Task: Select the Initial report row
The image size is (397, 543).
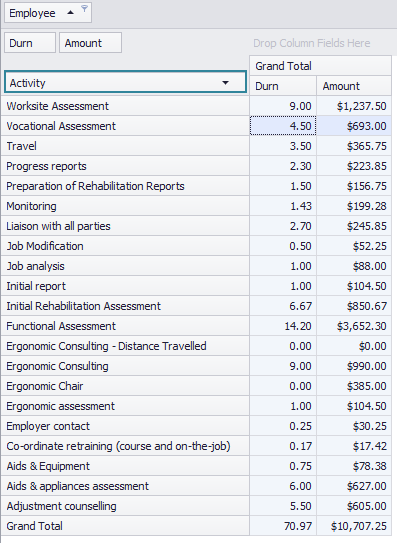Action: (x=125, y=286)
